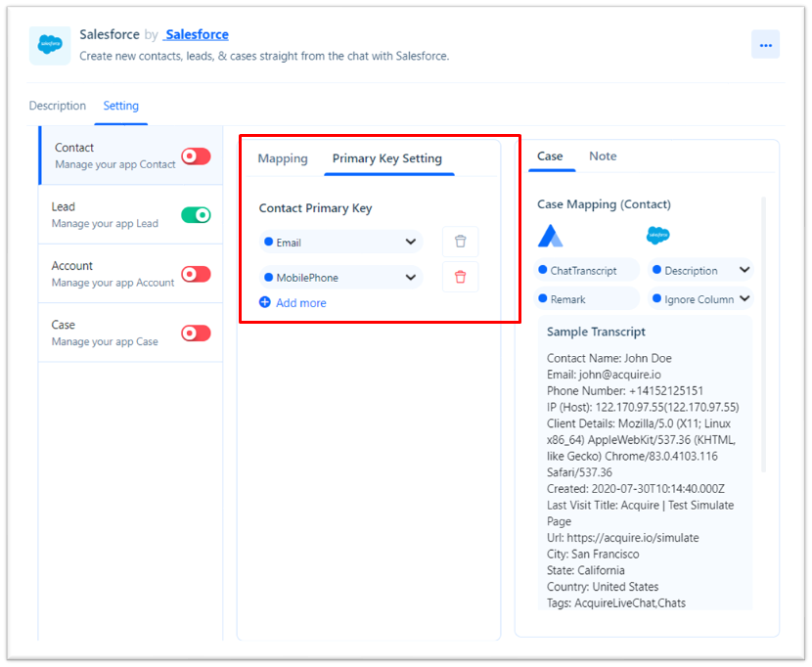Viewport: 812px width, 667px height.
Task: Switch to the Description tab
Action: click(x=58, y=106)
